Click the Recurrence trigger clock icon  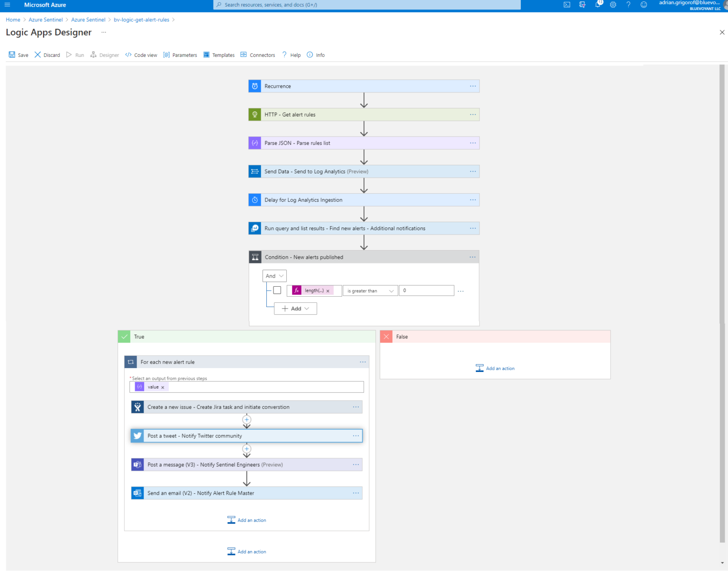coord(255,86)
